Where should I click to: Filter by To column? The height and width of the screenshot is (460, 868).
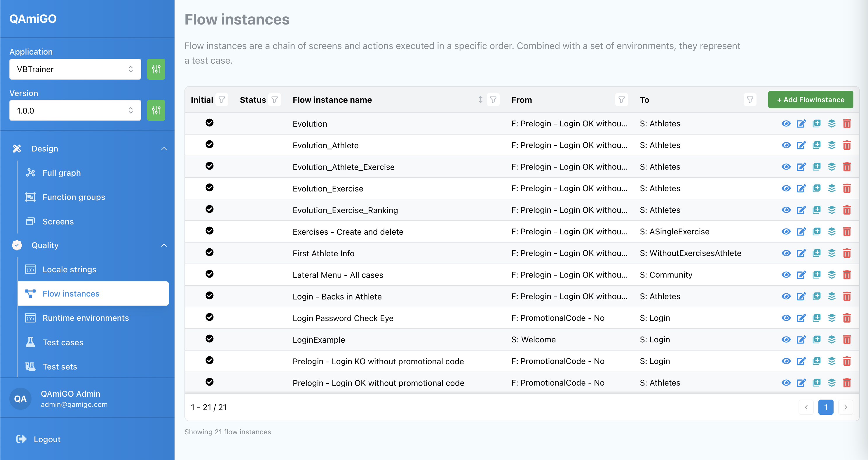pos(750,100)
